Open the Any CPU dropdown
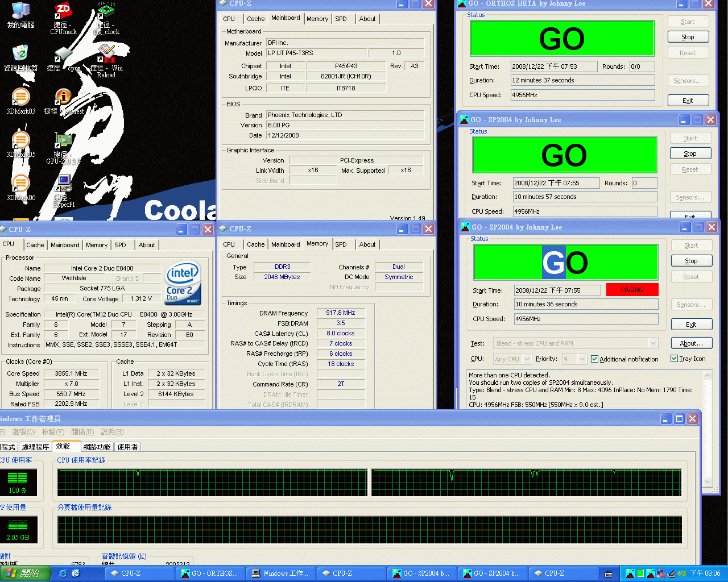The image size is (728, 582). pos(527,359)
